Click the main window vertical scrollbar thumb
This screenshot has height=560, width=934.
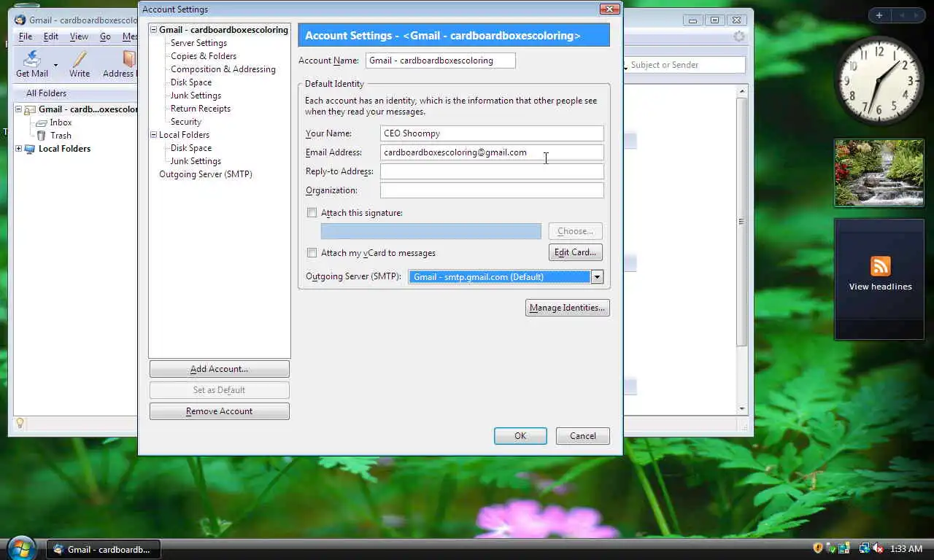[x=742, y=222]
